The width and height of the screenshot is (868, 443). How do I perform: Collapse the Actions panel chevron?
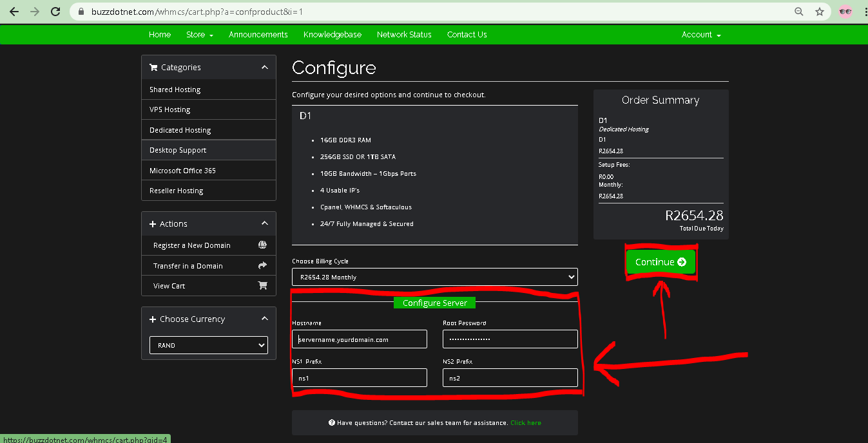[x=265, y=223]
